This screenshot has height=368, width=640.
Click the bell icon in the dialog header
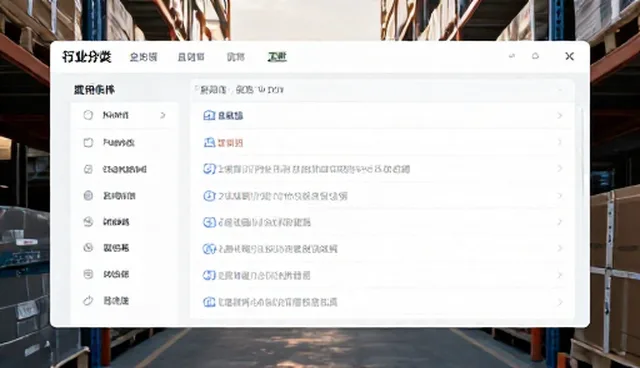pyautogui.click(x=536, y=56)
